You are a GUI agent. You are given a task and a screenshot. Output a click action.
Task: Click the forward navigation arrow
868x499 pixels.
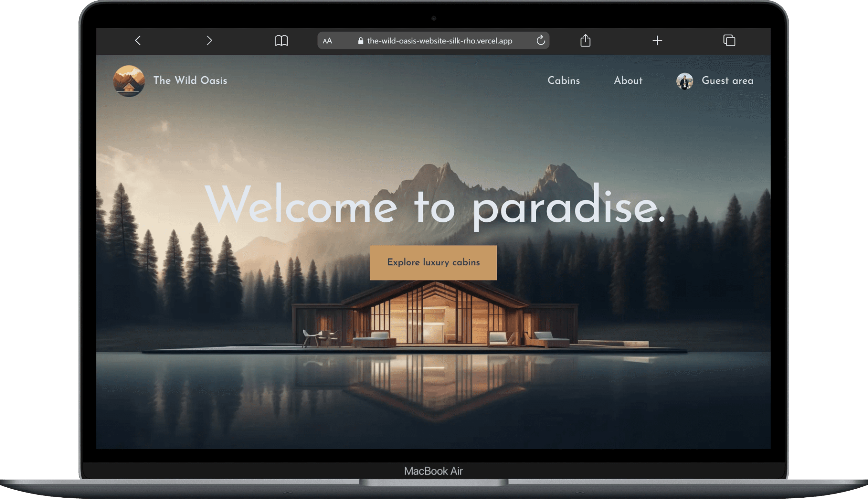click(209, 40)
